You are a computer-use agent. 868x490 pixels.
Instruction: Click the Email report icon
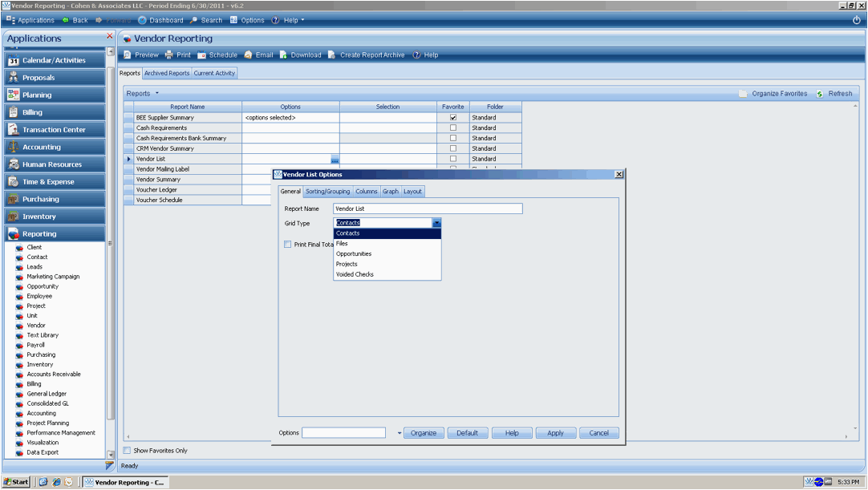point(249,55)
